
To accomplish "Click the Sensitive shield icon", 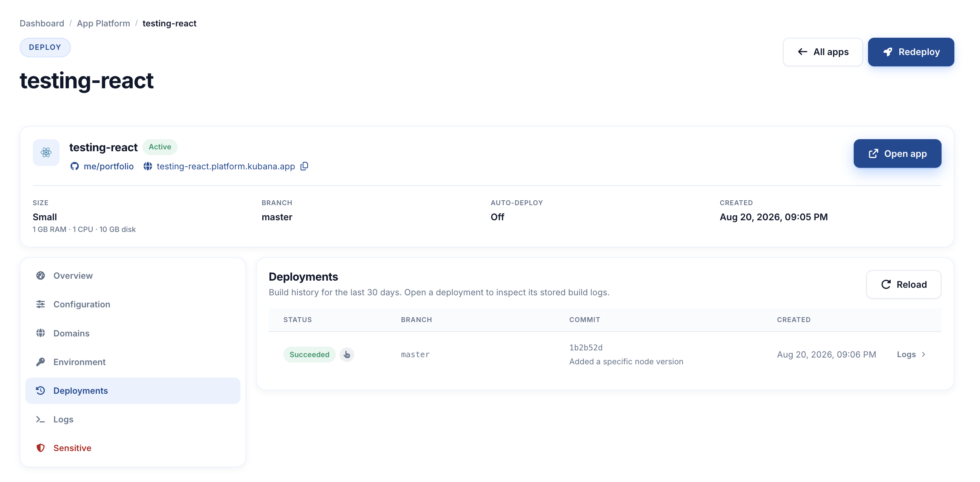I will pos(40,448).
